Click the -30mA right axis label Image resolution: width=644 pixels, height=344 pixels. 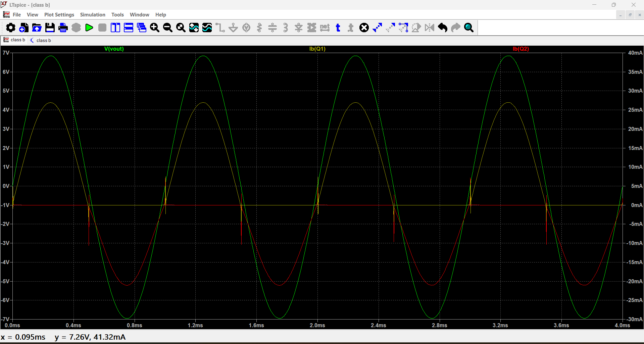[x=634, y=319]
